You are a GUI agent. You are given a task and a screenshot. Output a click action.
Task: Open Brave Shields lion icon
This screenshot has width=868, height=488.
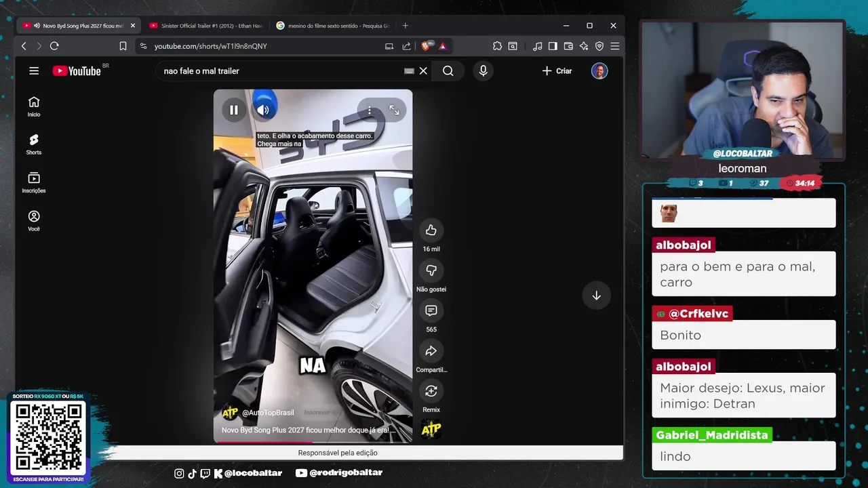(x=427, y=46)
